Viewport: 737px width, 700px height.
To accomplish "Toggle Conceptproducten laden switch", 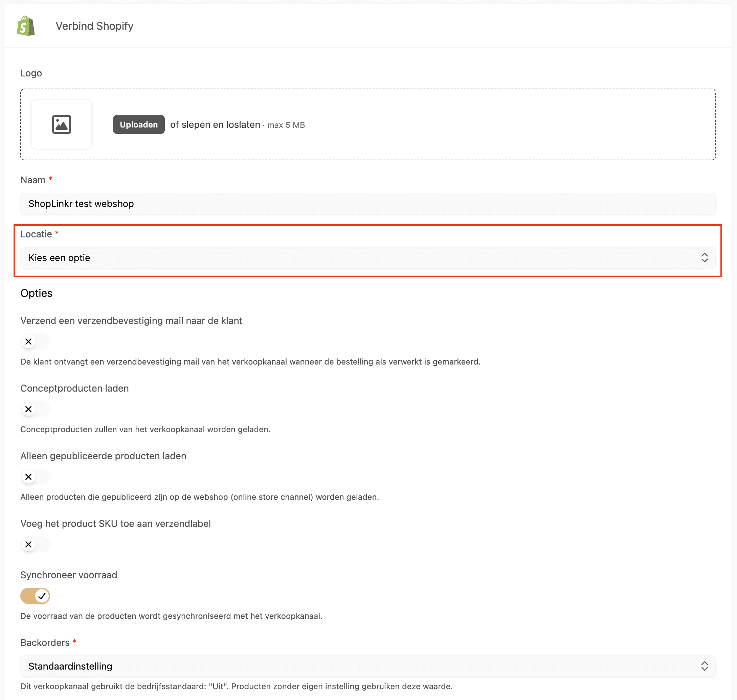I will tap(35, 409).
